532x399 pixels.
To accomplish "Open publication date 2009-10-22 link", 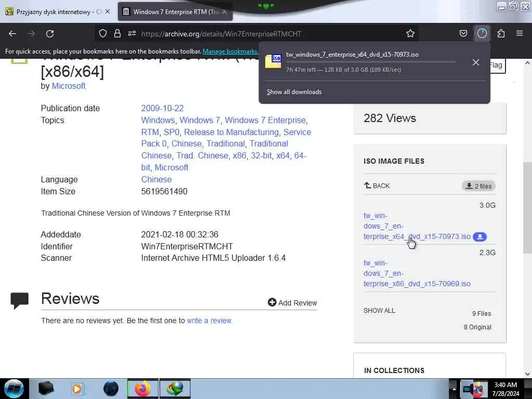I will pyautogui.click(x=162, y=108).
